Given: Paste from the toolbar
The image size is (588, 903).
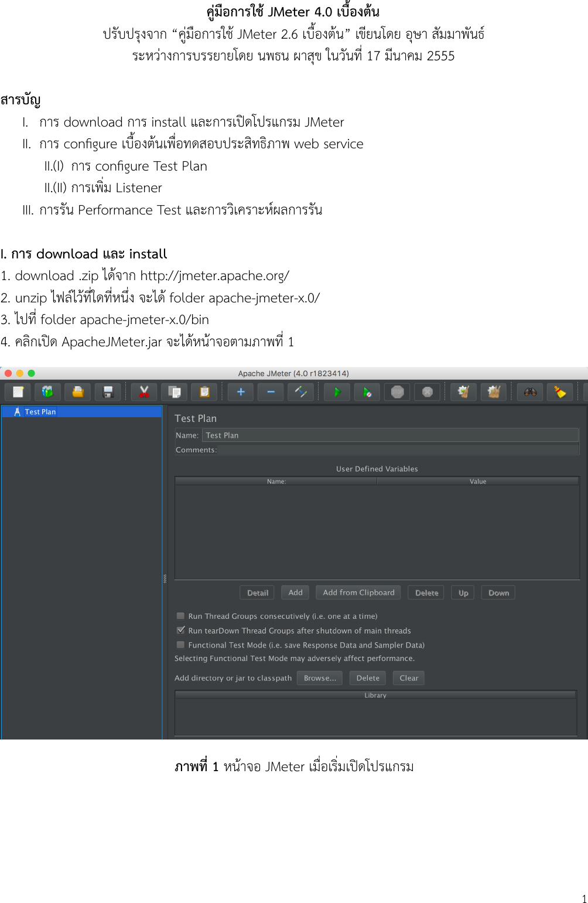Looking at the screenshot, I should coord(204,391).
